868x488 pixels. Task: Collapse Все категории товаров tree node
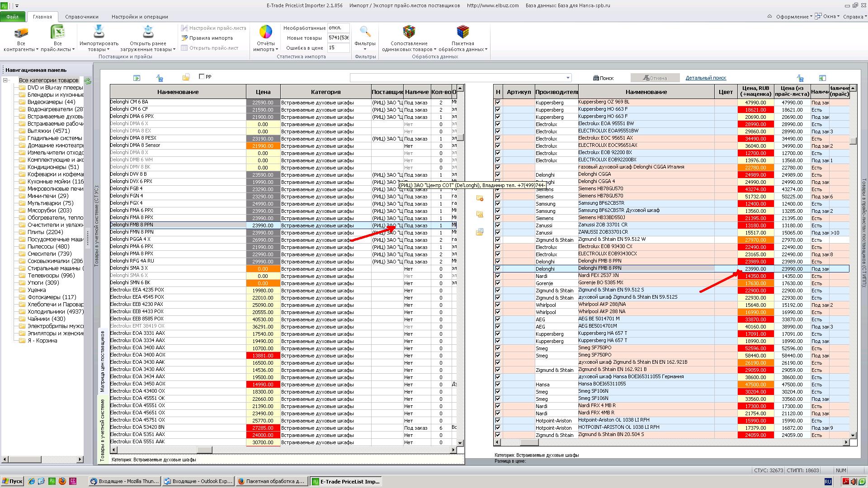click(x=5, y=80)
